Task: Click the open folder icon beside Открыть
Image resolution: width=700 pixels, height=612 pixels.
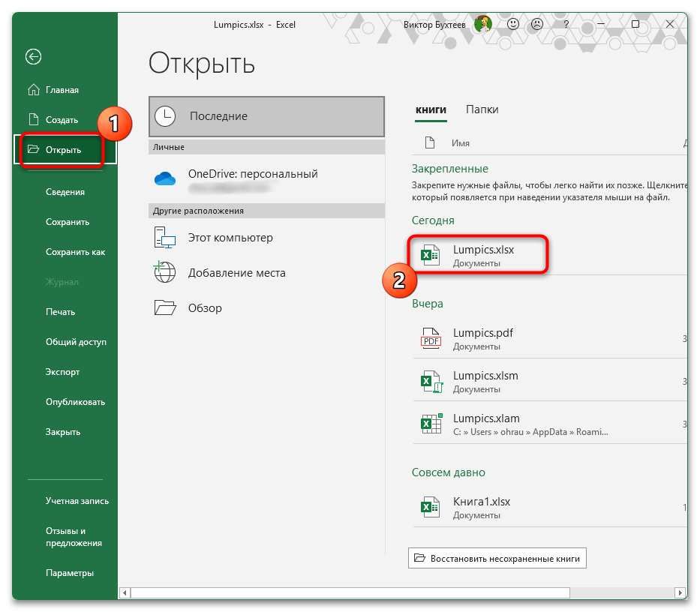Action: coord(34,149)
